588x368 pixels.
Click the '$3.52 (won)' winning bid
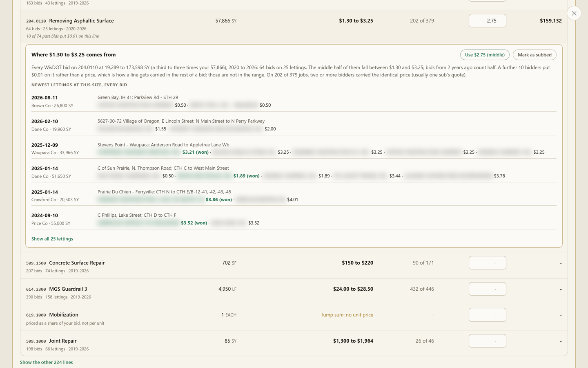click(194, 223)
